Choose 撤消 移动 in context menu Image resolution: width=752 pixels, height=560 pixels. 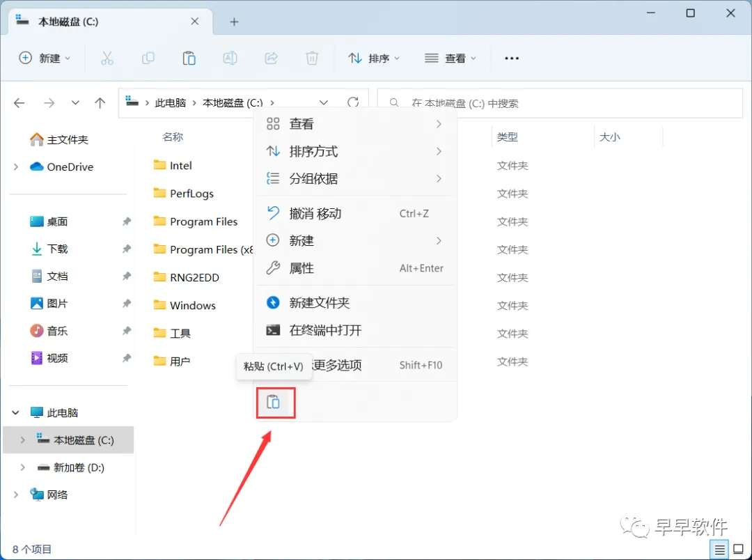pyautogui.click(x=355, y=214)
